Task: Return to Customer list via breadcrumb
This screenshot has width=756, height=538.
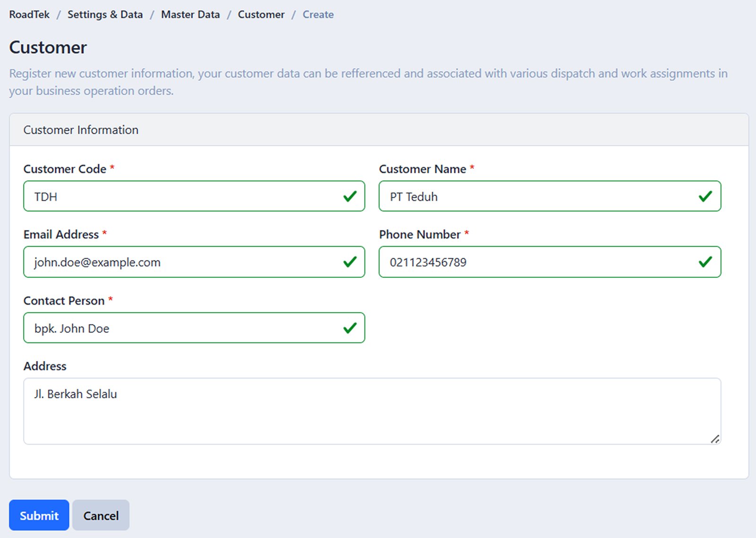Action: tap(261, 15)
